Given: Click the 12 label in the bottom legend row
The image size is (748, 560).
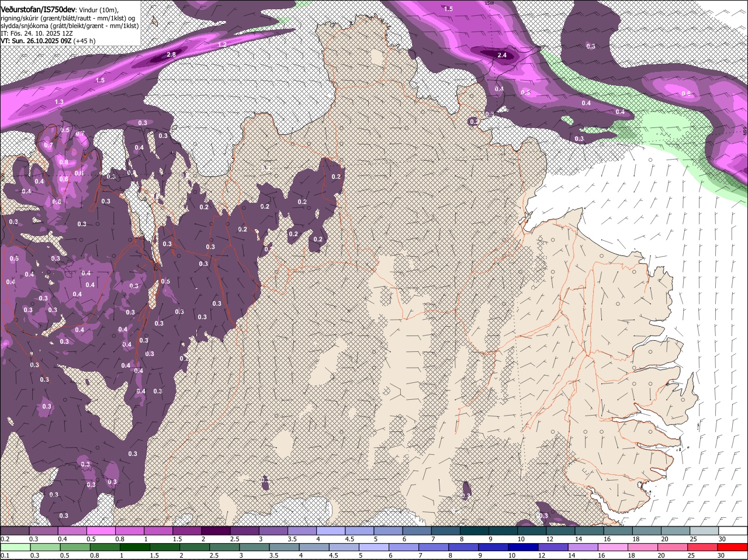Looking at the screenshot, I should (x=542, y=555).
